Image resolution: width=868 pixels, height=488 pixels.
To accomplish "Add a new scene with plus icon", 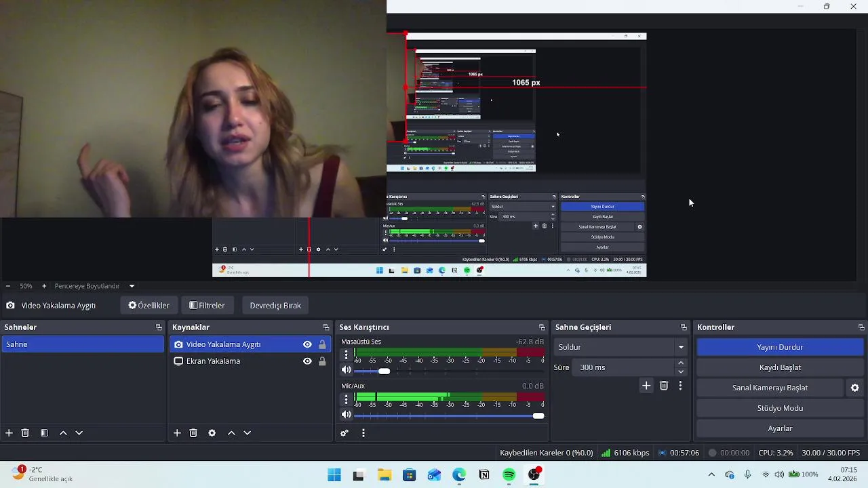I will click(9, 433).
